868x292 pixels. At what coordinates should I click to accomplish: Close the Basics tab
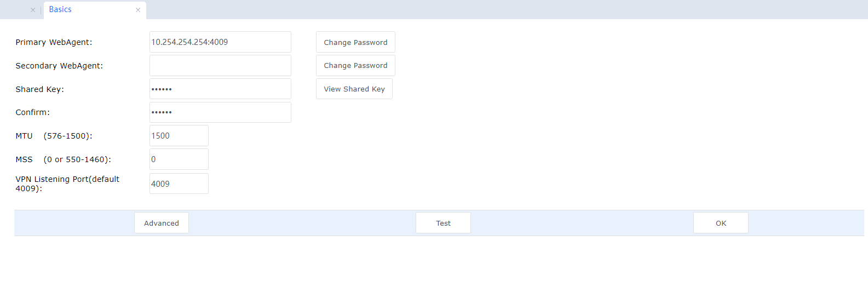(138, 10)
